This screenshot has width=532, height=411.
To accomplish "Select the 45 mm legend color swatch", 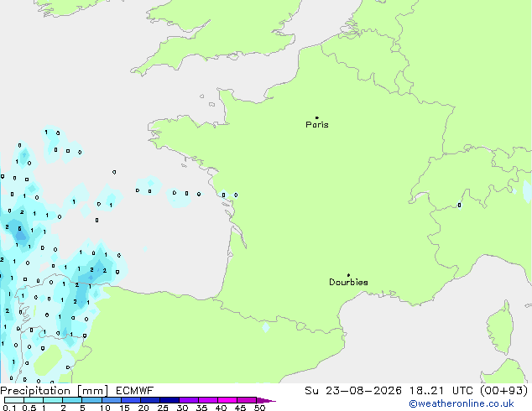I will tap(247, 400).
